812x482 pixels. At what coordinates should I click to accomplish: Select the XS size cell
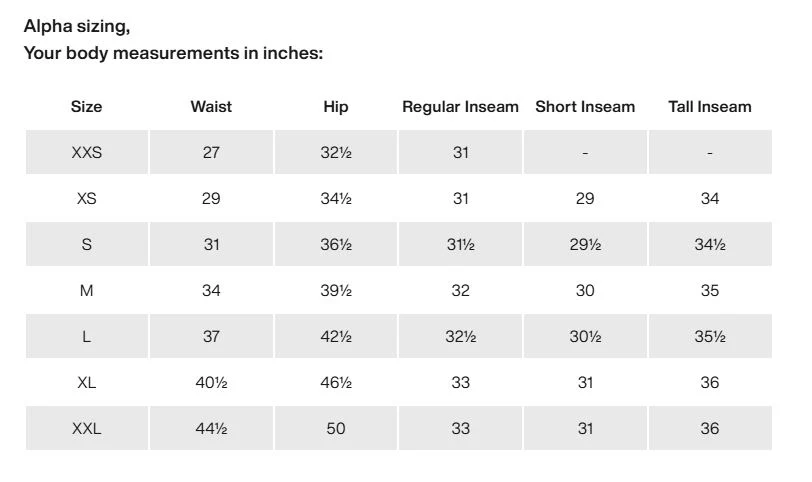[86, 198]
